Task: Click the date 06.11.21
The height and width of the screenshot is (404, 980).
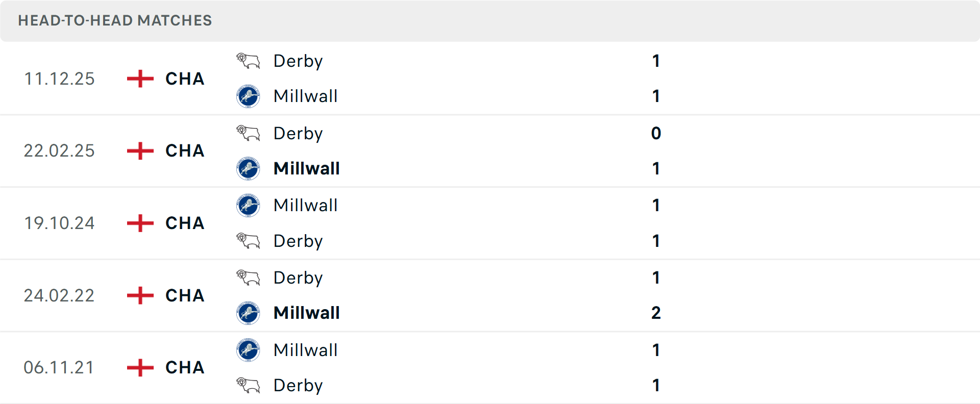Action: pos(59,367)
